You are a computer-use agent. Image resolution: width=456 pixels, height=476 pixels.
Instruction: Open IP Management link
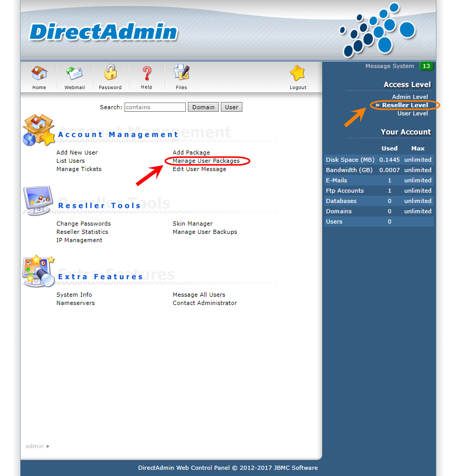79,240
